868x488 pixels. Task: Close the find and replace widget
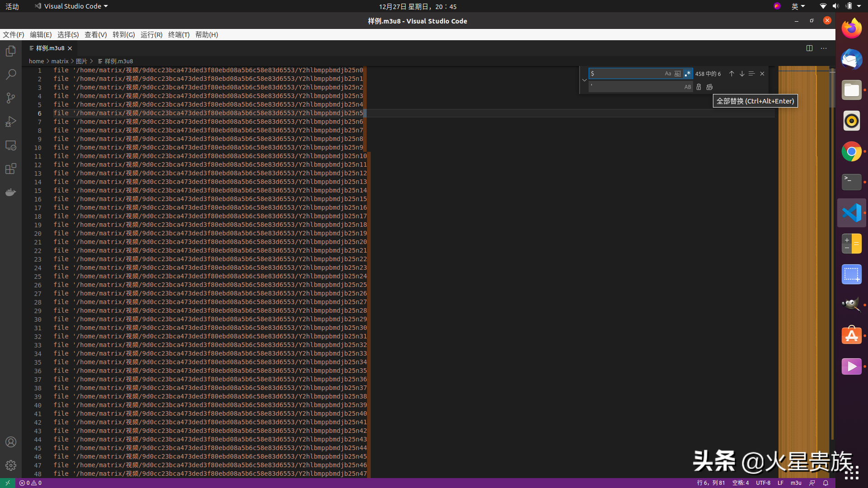(762, 74)
